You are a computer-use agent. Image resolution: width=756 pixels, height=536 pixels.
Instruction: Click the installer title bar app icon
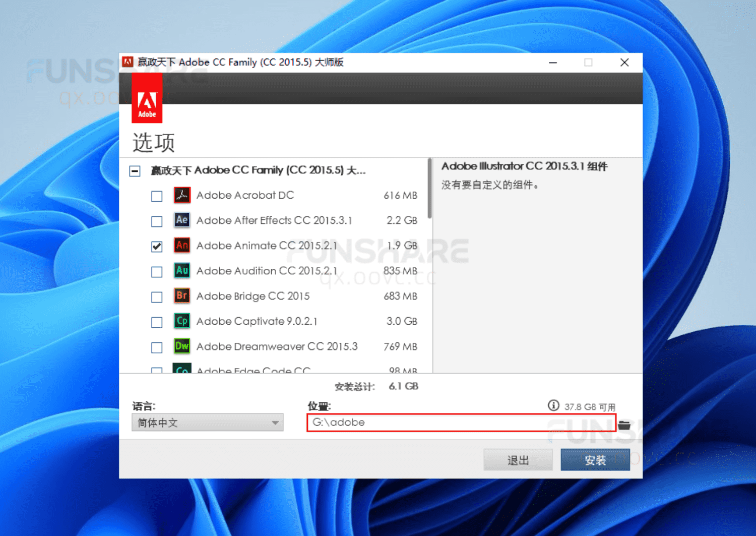click(x=128, y=62)
